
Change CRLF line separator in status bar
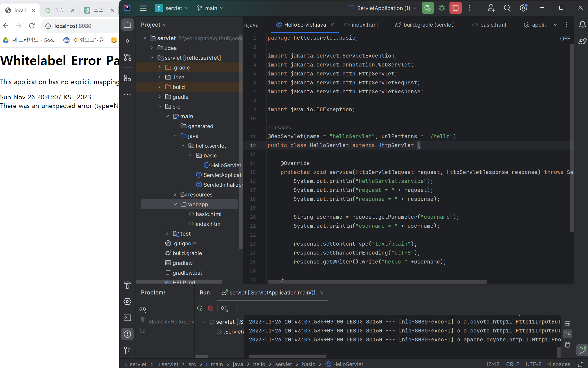(x=512, y=364)
